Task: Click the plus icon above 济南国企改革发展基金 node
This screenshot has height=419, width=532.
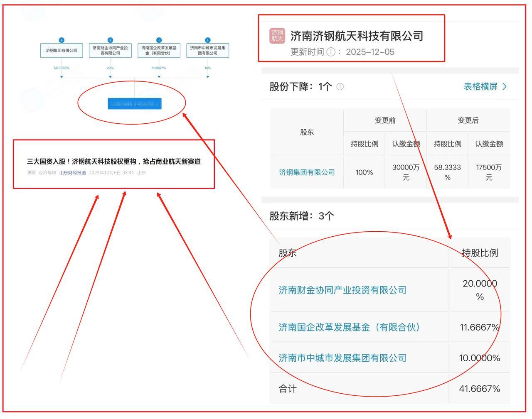Action: coord(158,39)
